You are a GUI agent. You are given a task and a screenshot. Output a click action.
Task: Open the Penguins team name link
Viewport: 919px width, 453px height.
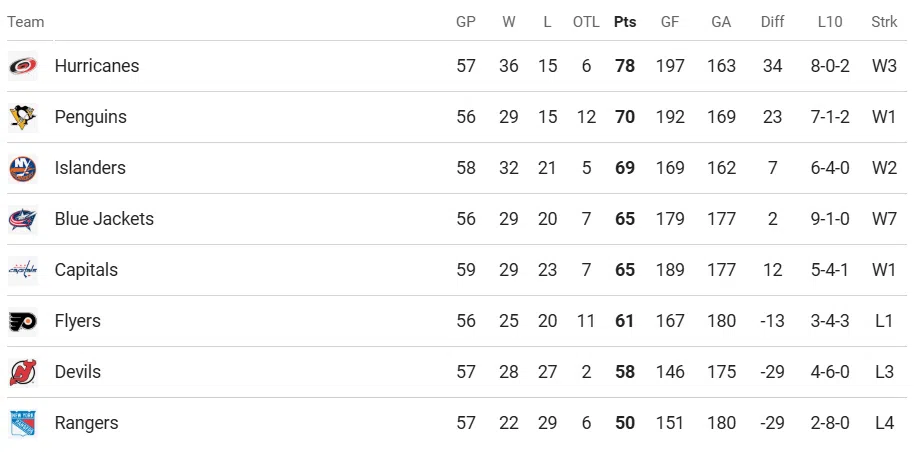point(91,117)
